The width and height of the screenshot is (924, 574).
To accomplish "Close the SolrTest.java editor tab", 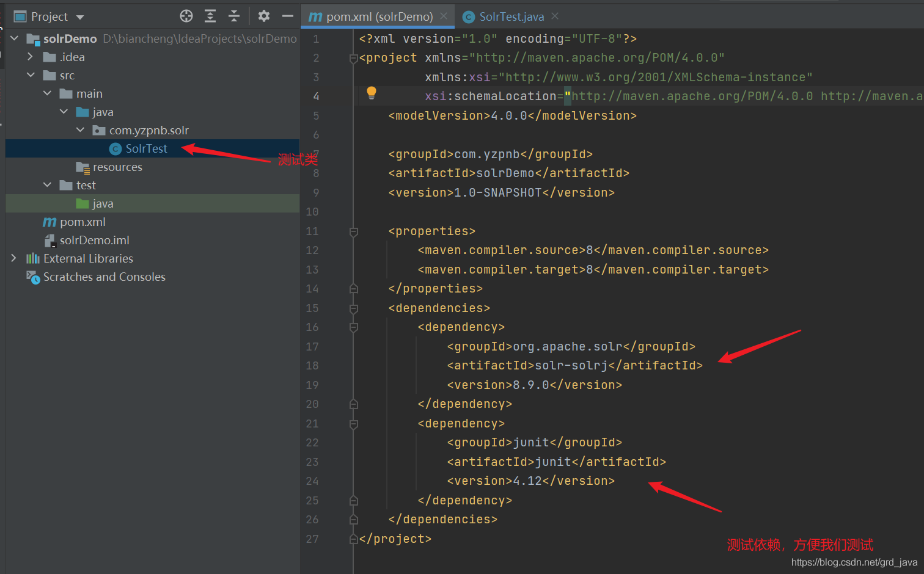I will 555,16.
